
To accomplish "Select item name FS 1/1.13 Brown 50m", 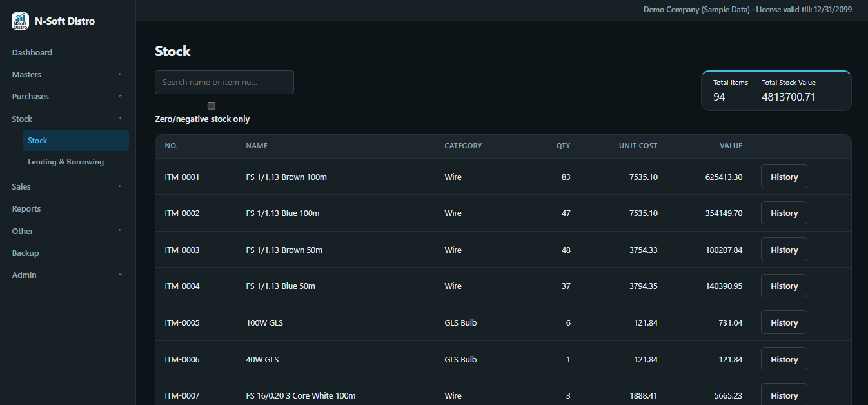I will (x=284, y=250).
